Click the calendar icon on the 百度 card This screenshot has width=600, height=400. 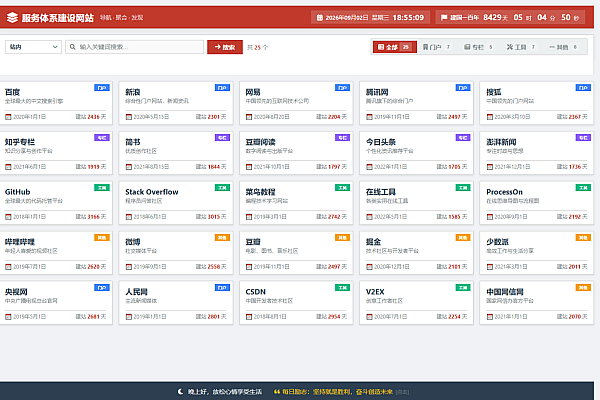[x=8, y=117]
